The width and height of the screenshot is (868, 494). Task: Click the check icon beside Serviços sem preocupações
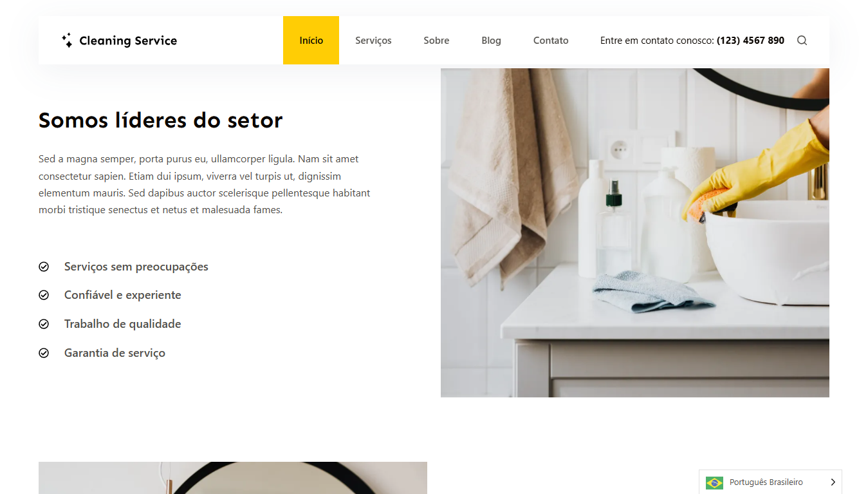(x=44, y=267)
